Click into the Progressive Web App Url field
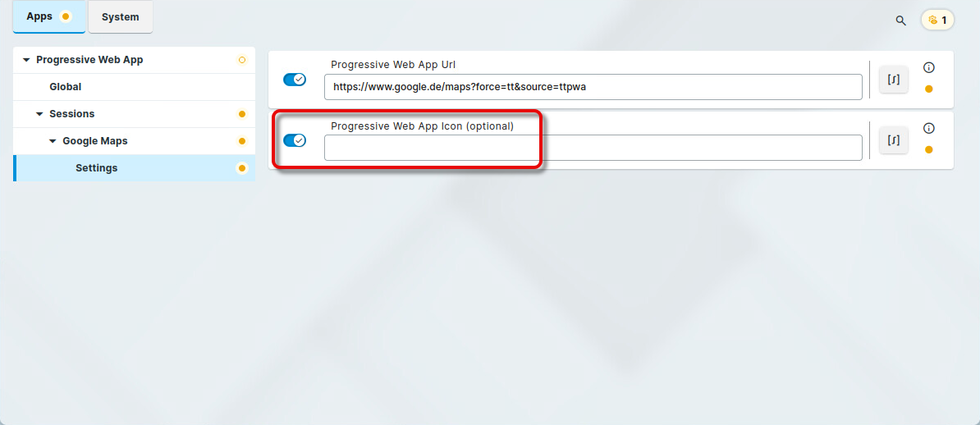Screen dimensions: 980x425 [593, 87]
